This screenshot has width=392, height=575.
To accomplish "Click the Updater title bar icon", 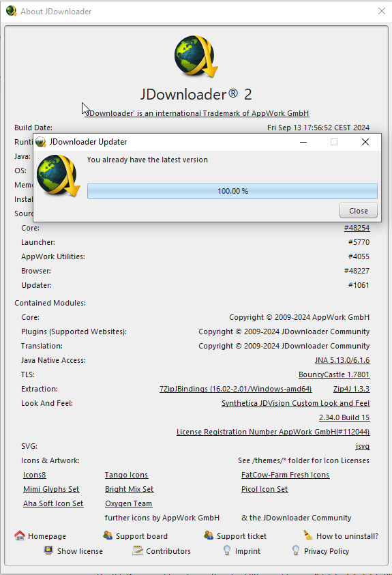I will tap(41, 142).
